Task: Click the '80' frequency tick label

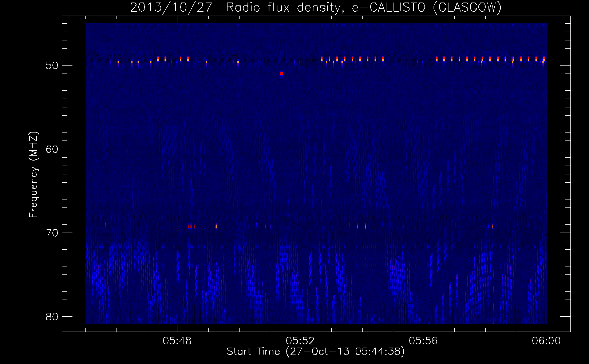Action: pos(52,317)
